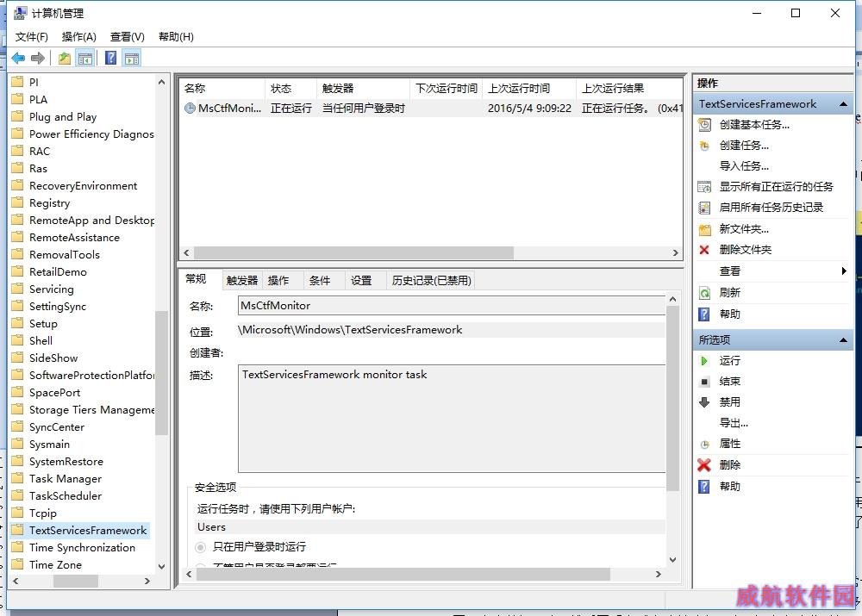
Task: Switch to the 历史记录(已禁用) tab
Action: click(x=432, y=281)
